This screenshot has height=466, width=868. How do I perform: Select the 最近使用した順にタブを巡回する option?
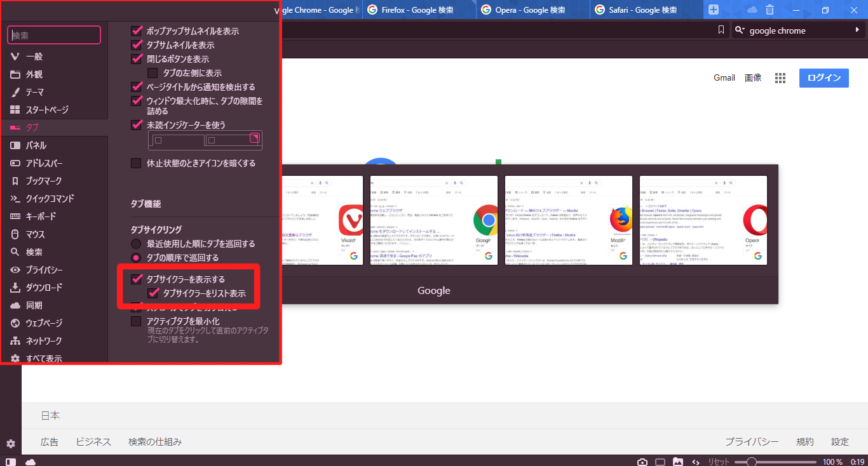[136, 243]
